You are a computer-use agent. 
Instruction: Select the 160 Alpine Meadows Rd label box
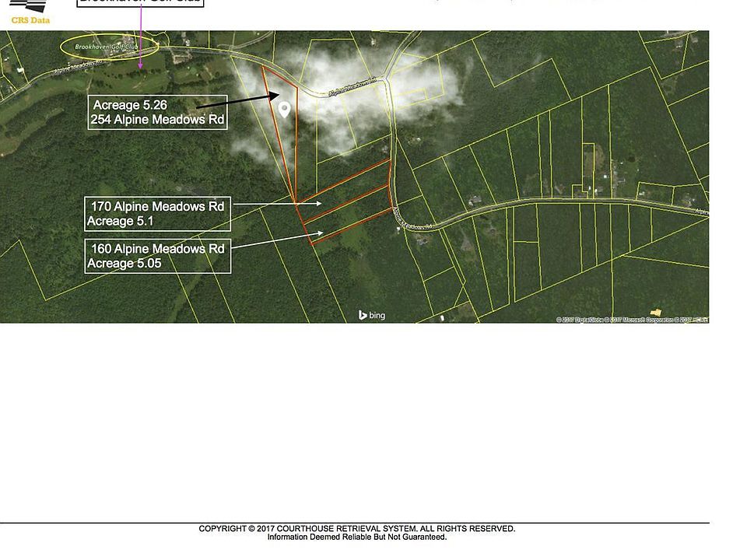pyautogui.click(x=157, y=256)
